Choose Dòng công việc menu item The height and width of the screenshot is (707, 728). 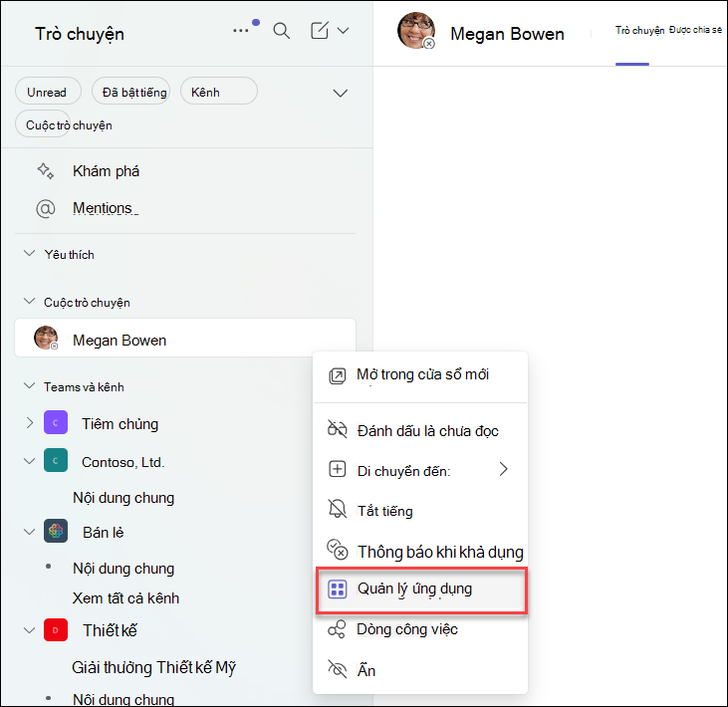pyautogui.click(x=420, y=629)
